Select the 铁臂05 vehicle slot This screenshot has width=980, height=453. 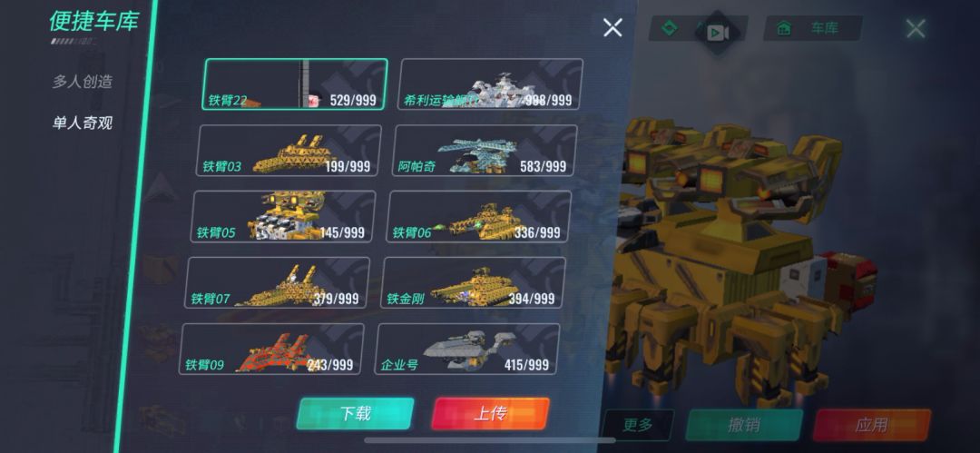[x=283, y=216]
